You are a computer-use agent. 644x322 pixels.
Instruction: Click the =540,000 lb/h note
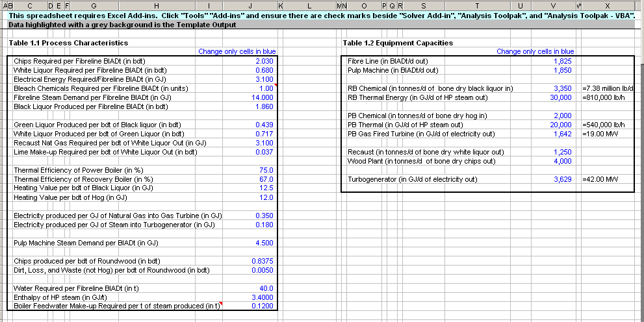[603, 125]
